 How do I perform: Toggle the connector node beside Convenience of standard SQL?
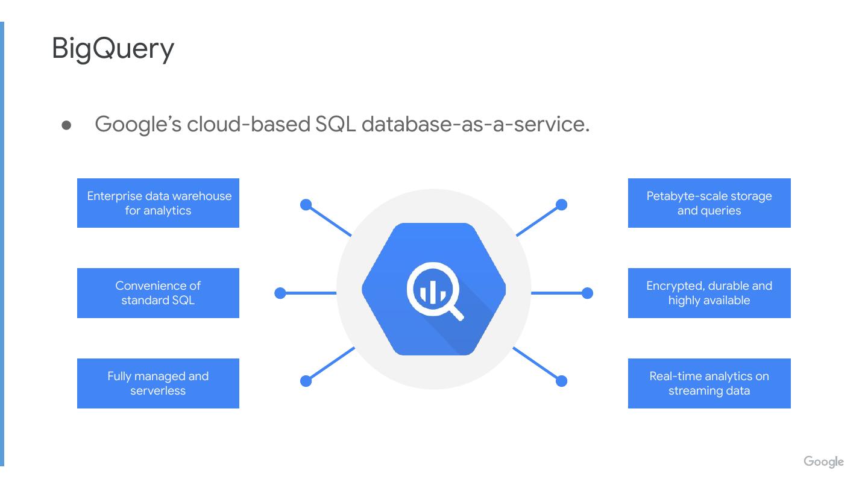pos(279,293)
